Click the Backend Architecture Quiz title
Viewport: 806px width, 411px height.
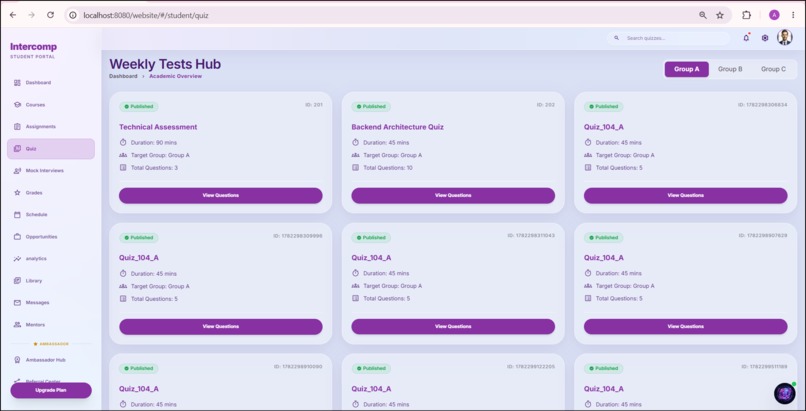(397, 127)
